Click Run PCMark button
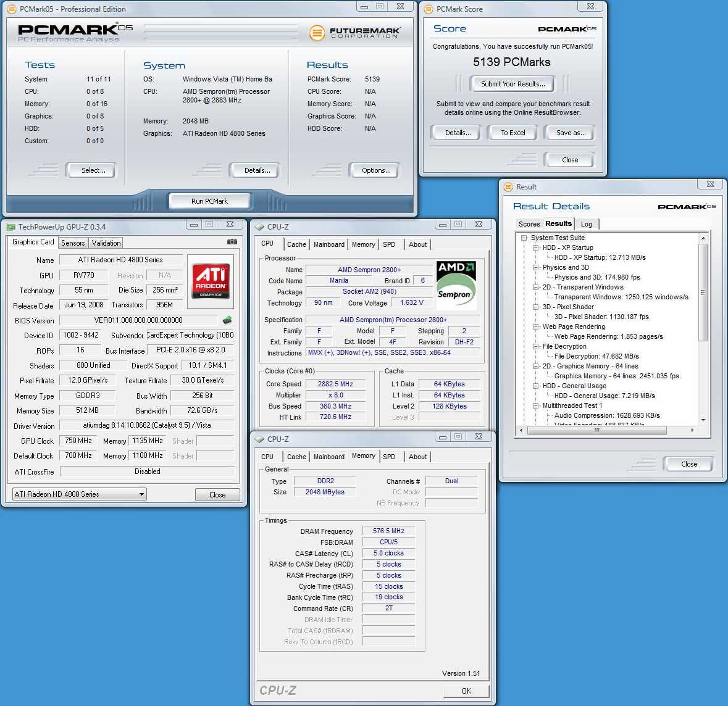Image resolution: width=728 pixels, height=706 pixels. [209, 201]
